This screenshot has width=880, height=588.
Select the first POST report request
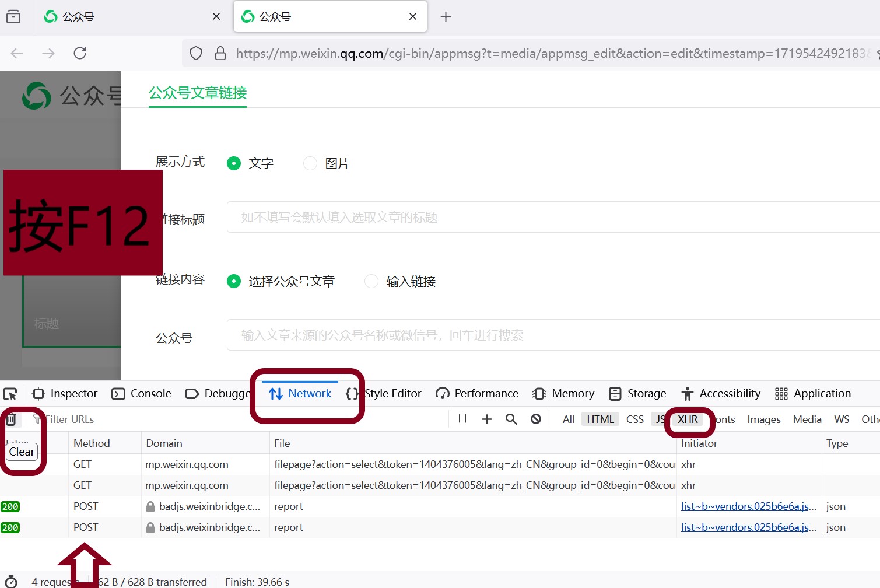[x=440, y=506]
